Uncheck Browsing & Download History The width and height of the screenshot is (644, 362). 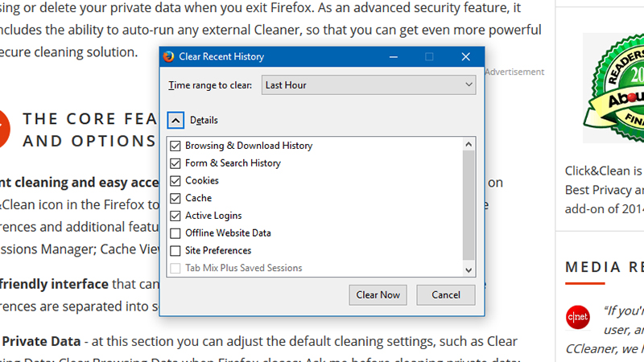tap(175, 146)
